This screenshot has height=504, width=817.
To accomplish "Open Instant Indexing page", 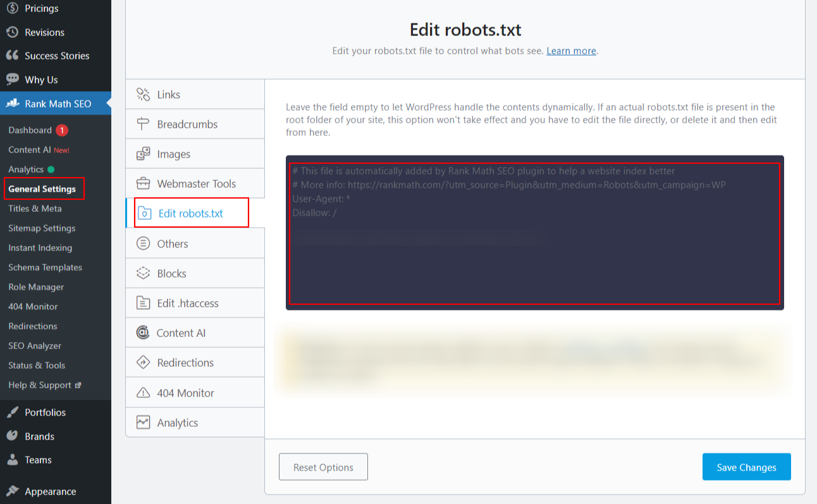I will [40, 248].
